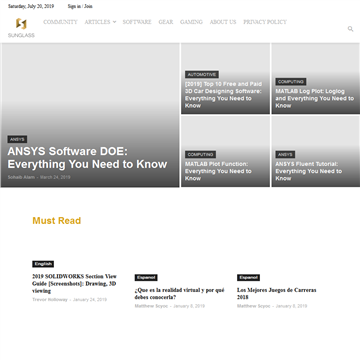360x360 pixels.
Task: Open the search magnifier icon
Action: pyautogui.click(x=350, y=29)
